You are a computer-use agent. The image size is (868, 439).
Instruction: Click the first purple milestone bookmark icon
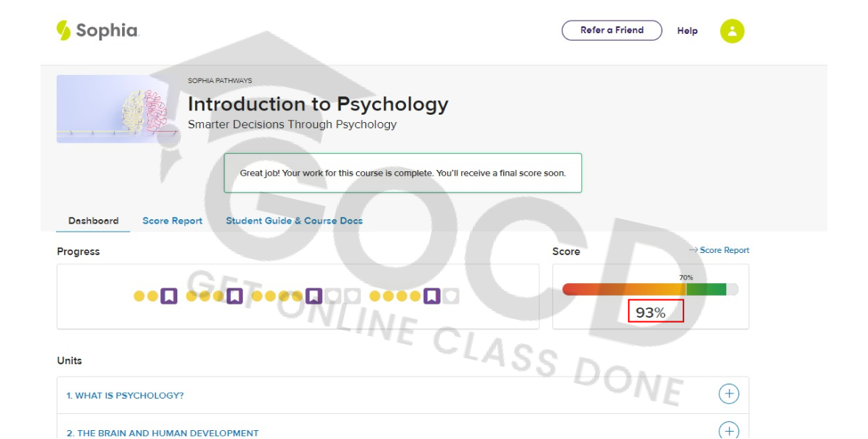pos(169,296)
